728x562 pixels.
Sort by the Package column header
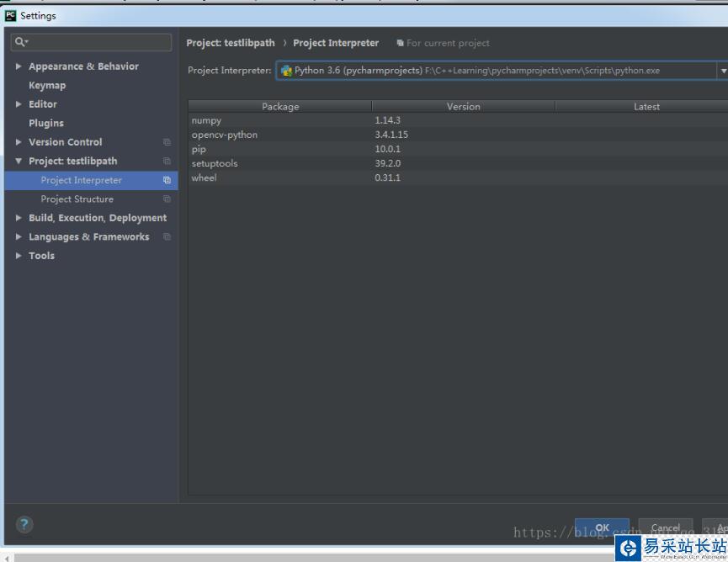pyautogui.click(x=280, y=106)
